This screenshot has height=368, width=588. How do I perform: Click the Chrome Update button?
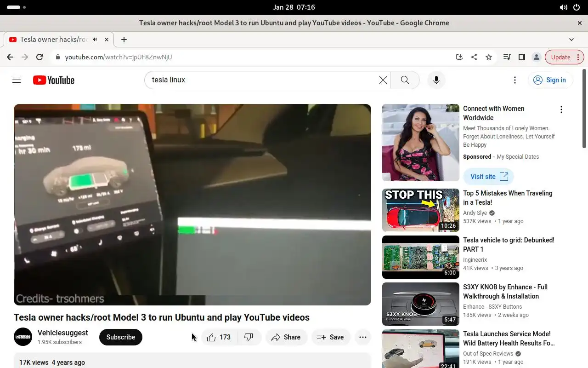(x=565, y=57)
